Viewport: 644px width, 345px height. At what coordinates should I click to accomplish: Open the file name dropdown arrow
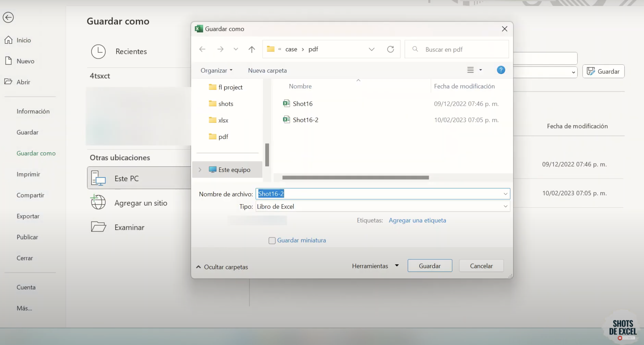tap(506, 194)
